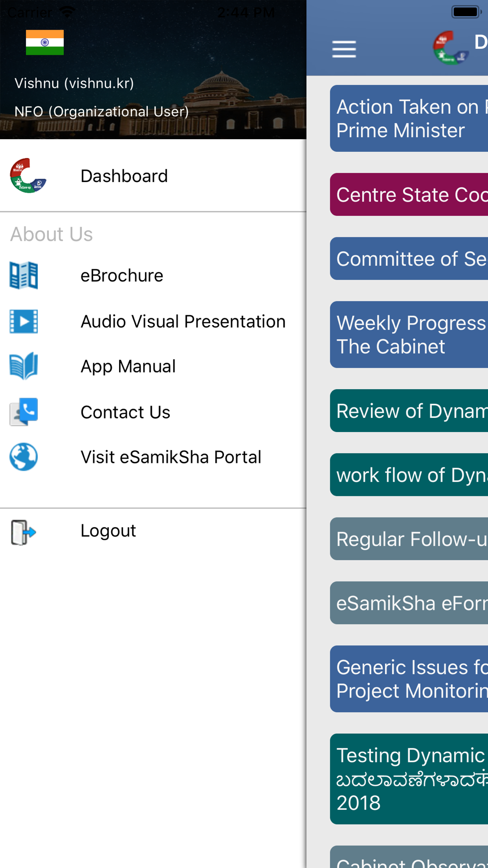The width and height of the screenshot is (488, 868).
Task: Click the header eSamikSha logo
Action: (451, 48)
